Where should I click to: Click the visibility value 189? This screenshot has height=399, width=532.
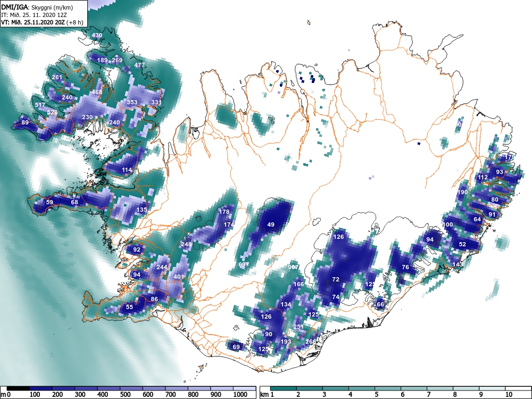click(102, 60)
